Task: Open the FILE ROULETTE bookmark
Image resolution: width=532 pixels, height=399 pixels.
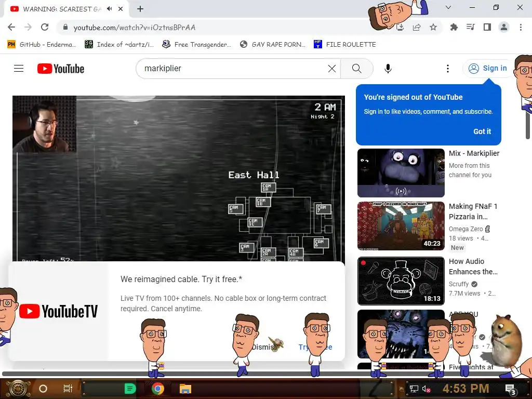Action: [345, 45]
